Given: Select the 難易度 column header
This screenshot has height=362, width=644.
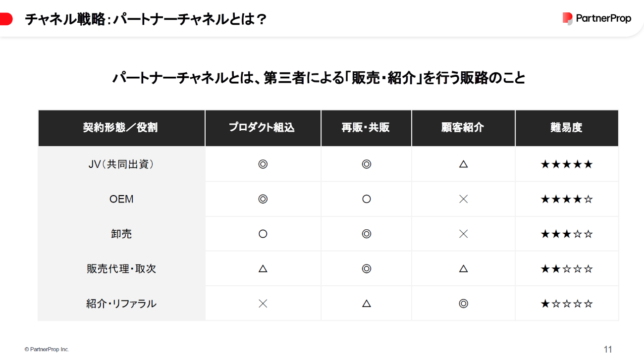Looking at the screenshot, I should 567,128.
